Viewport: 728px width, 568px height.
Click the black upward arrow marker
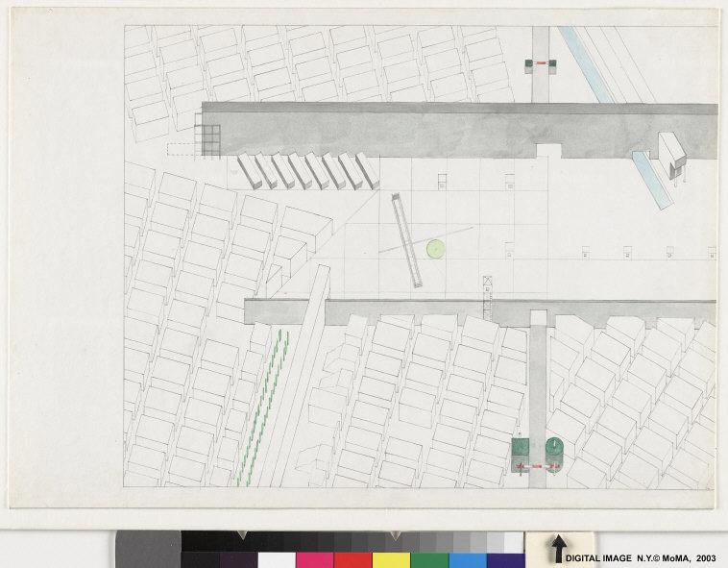point(559,548)
